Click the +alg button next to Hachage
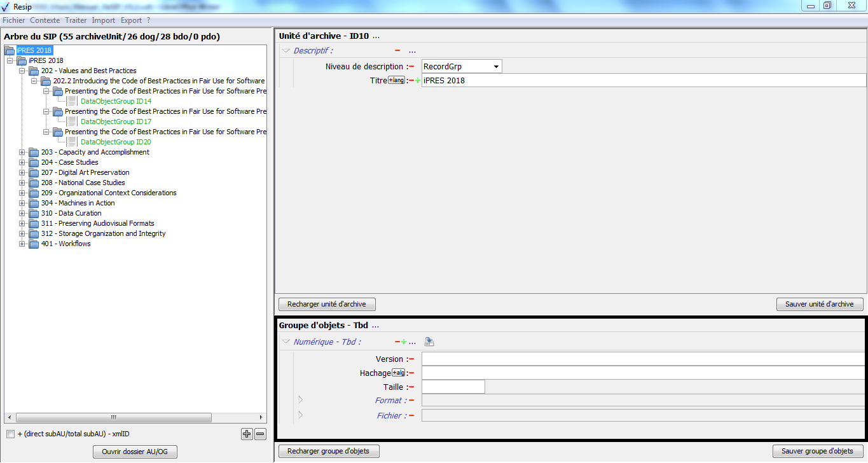The width and height of the screenshot is (868, 463). [399, 373]
